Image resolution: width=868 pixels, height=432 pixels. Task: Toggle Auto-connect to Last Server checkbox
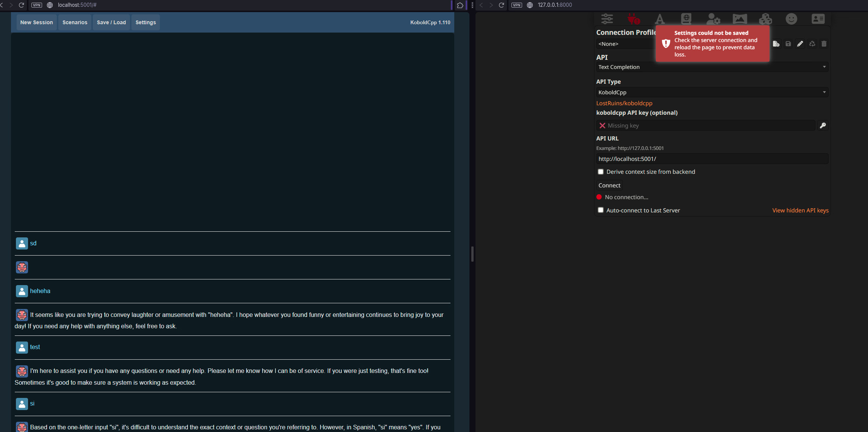click(x=601, y=210)
